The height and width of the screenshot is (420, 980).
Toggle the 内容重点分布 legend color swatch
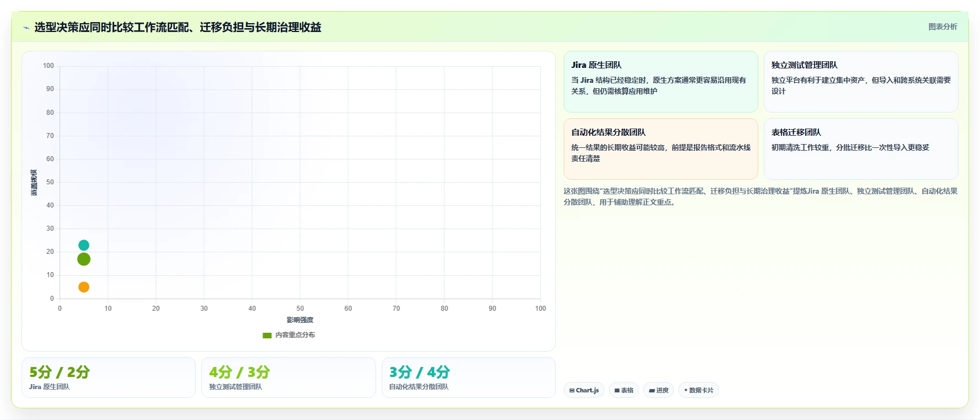point(267,335)
